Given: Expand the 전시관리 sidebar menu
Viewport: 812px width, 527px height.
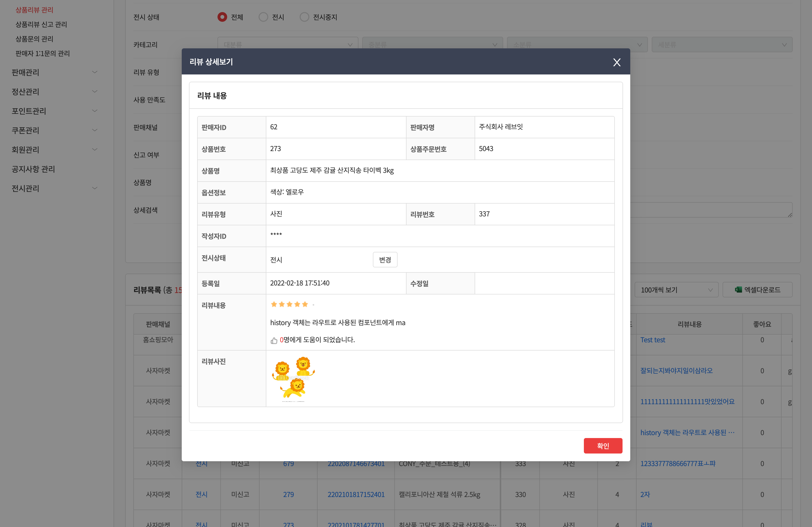Looking at the screenshot, I should click(55, 188).
